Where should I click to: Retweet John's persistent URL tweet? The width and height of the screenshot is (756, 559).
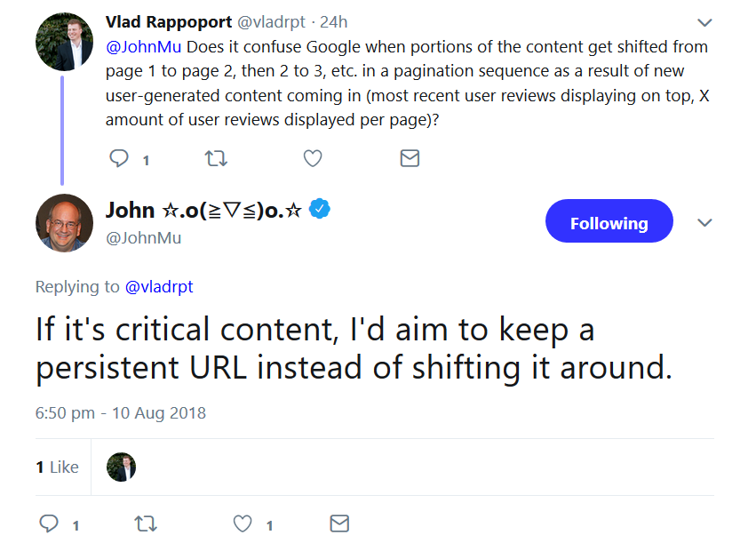[x=145, y=523]
